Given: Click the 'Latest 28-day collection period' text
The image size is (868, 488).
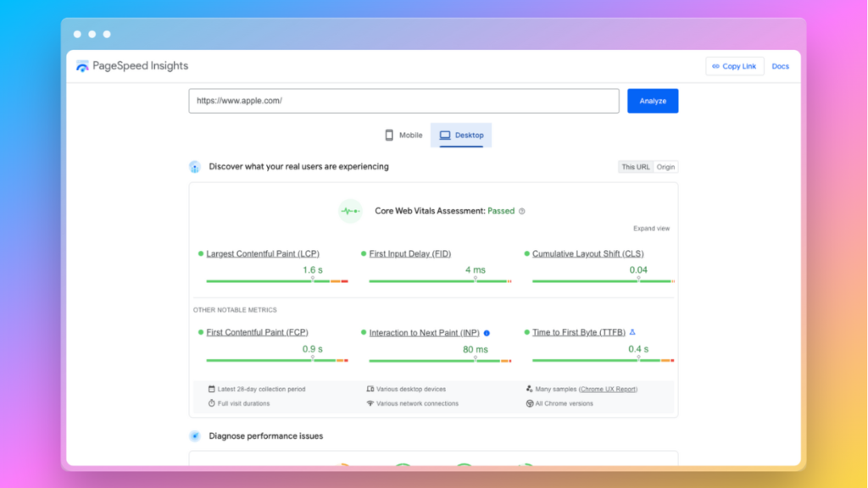Looking at the screenshot, I should coord(261,389).
